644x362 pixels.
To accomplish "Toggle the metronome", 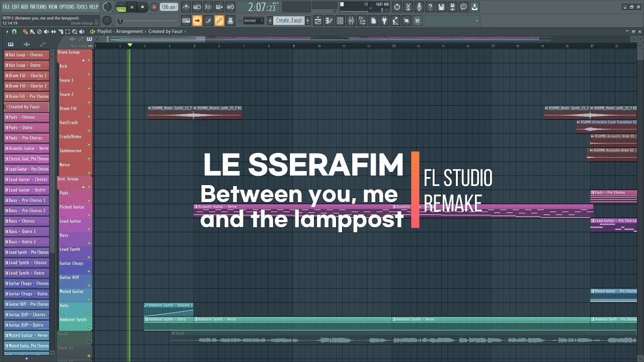I will [186, 7].
